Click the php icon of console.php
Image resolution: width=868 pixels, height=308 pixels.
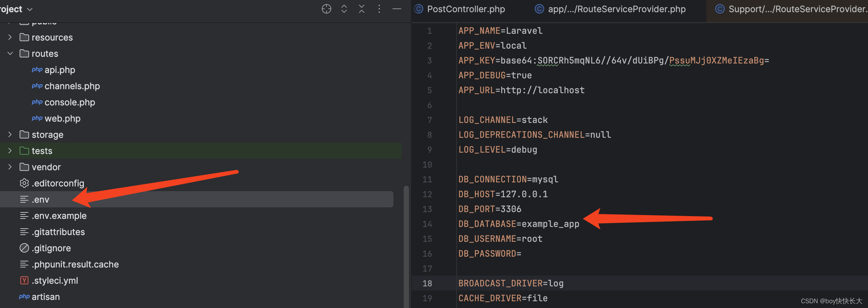(x=37, y=102)
